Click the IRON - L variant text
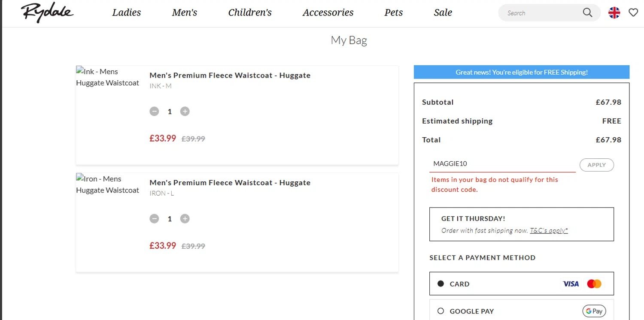Viewport: 644px width, 320px height. 162,193
